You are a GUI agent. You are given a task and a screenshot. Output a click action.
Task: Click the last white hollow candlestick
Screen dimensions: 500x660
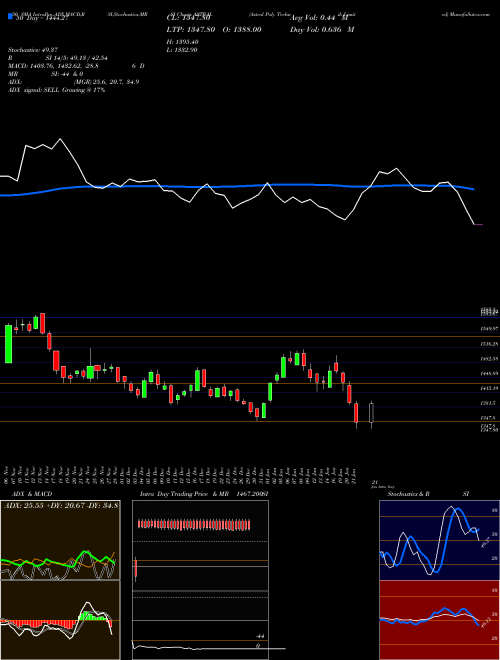click(371, 414)
